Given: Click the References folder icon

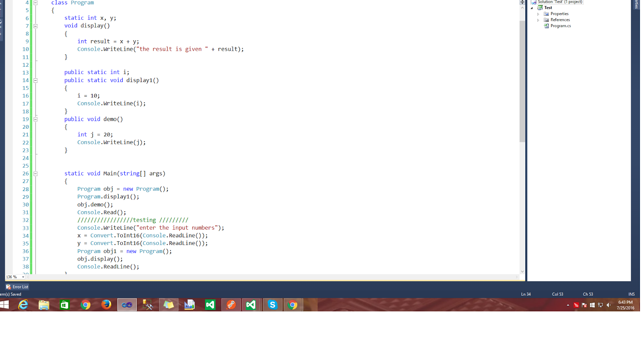Looking at the screenshot, I should [x=545, y=20].
